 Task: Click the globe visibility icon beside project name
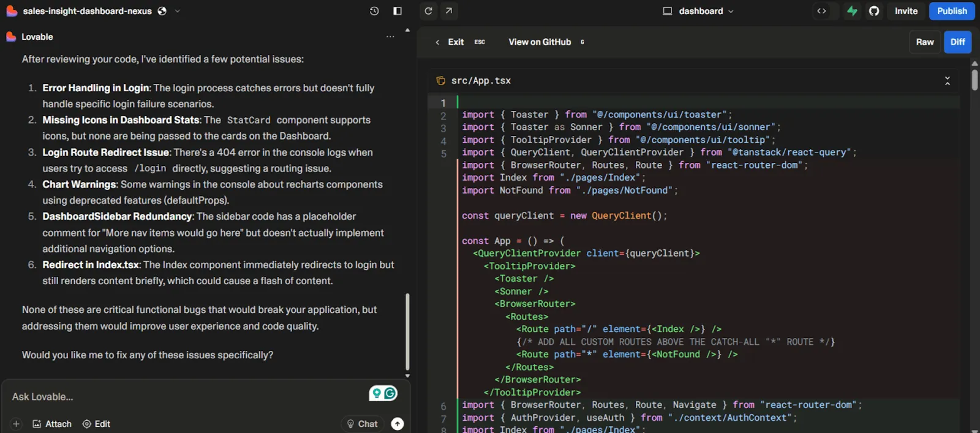click(x=162, y=11)
